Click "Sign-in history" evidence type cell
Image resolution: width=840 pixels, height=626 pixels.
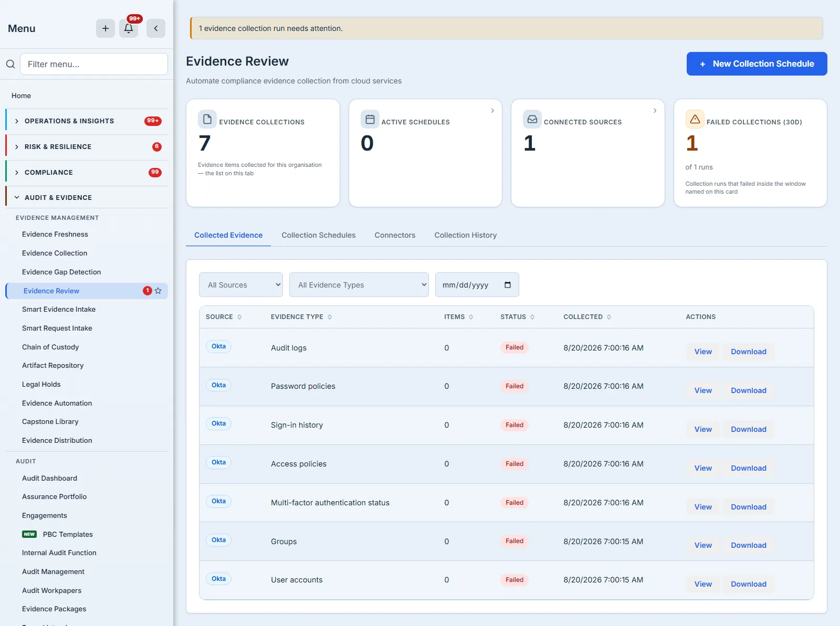point(297,425)
